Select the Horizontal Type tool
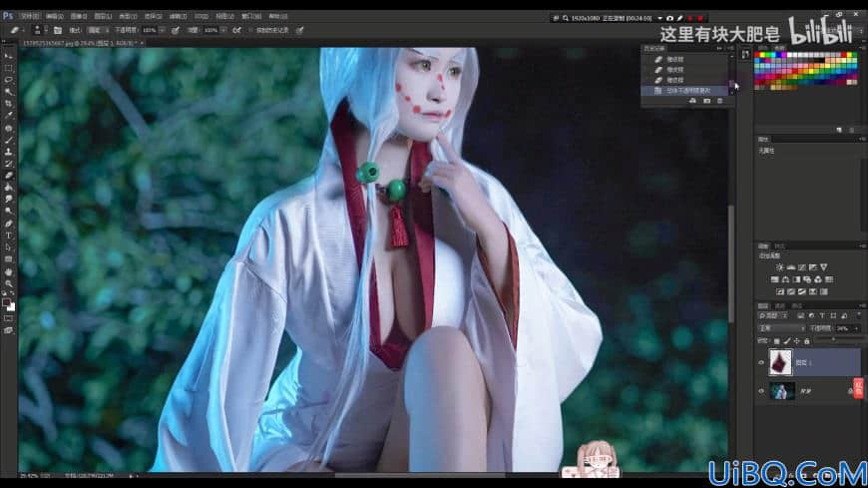Viewport: 868px width, 488px height. click(x=8, y=236)
